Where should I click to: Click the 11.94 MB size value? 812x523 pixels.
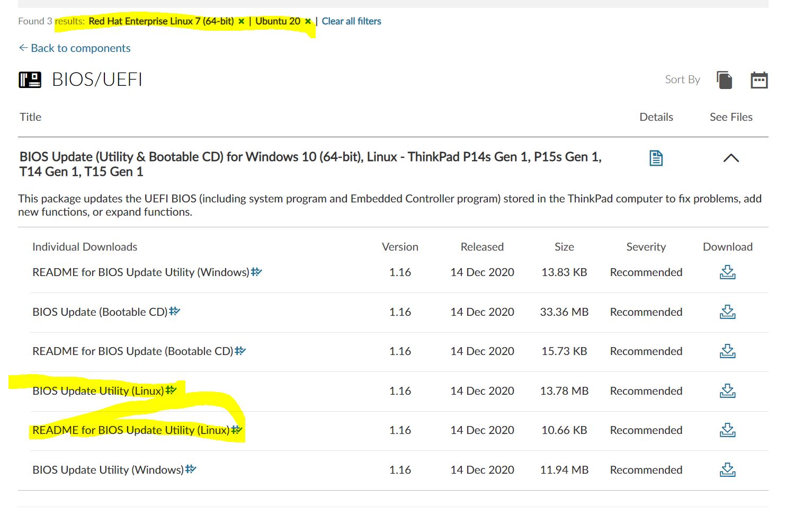click(x=564, y=470)
